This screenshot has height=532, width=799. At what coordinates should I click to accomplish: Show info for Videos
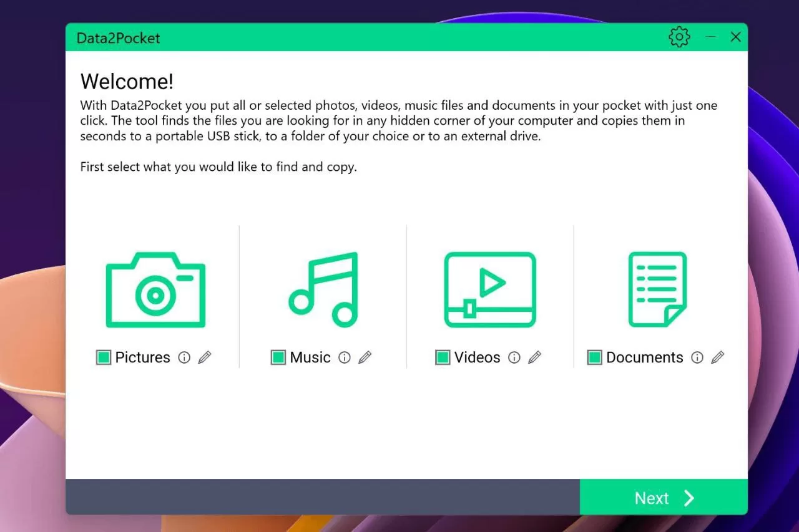pos(514,357)
